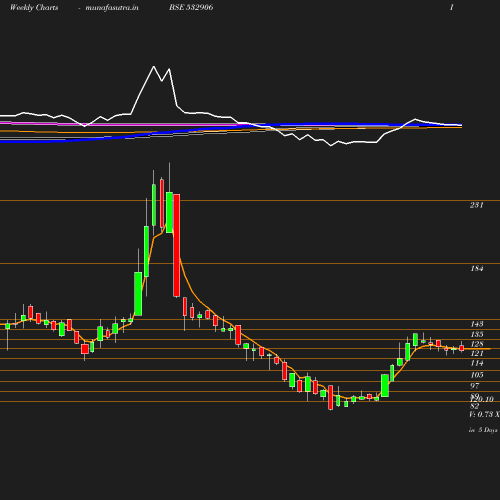Click the 82 price level label
The height and width of the screenshot is (500, 500).
pyautogui.click(x=475, y=406)
